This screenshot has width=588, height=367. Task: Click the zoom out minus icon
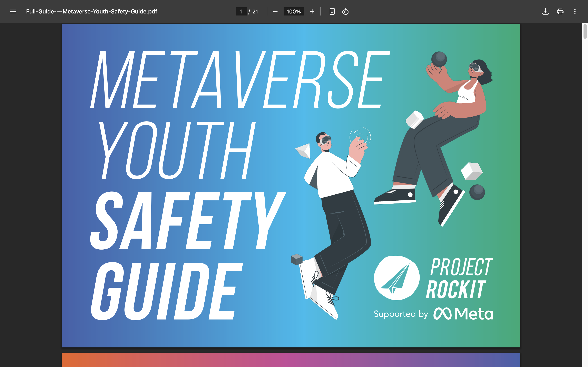(275, 11)
